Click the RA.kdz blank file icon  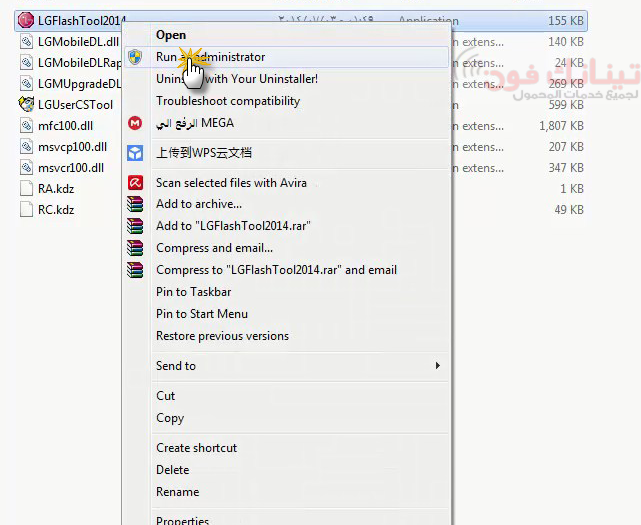pos(27,188)
